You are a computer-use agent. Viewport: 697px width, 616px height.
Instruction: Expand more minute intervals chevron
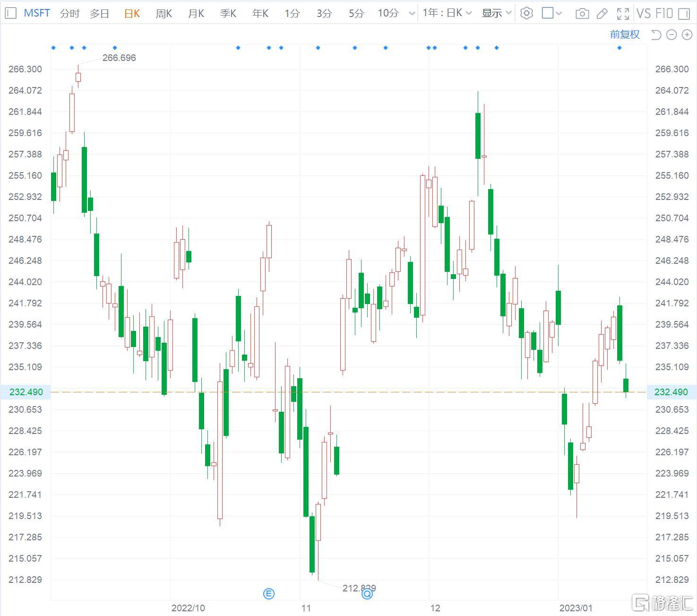tap(412, 13)
